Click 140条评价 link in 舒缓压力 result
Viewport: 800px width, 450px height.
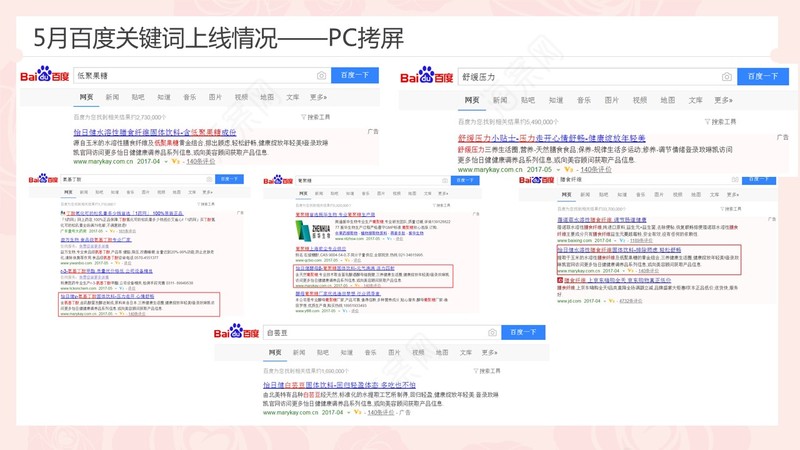point(596,169)
